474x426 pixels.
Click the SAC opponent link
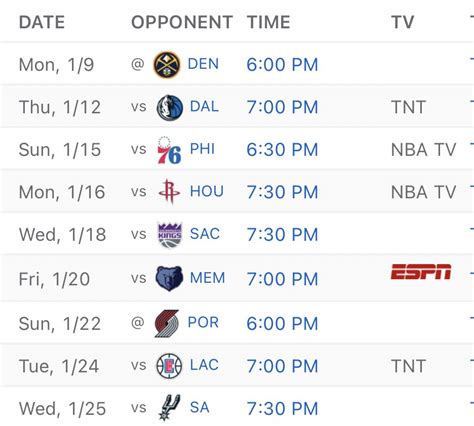tap(205, 234)
